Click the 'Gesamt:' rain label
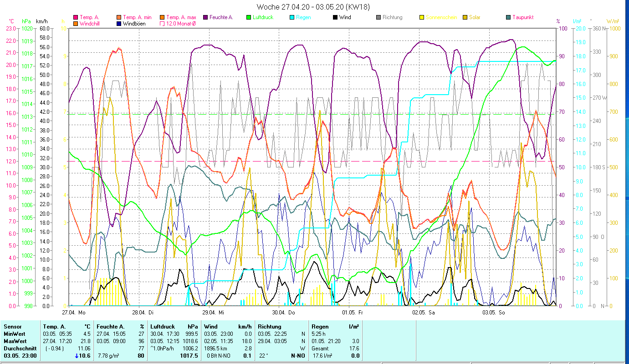Viewport: 629px width, 364px height. [x=320, y=349]
